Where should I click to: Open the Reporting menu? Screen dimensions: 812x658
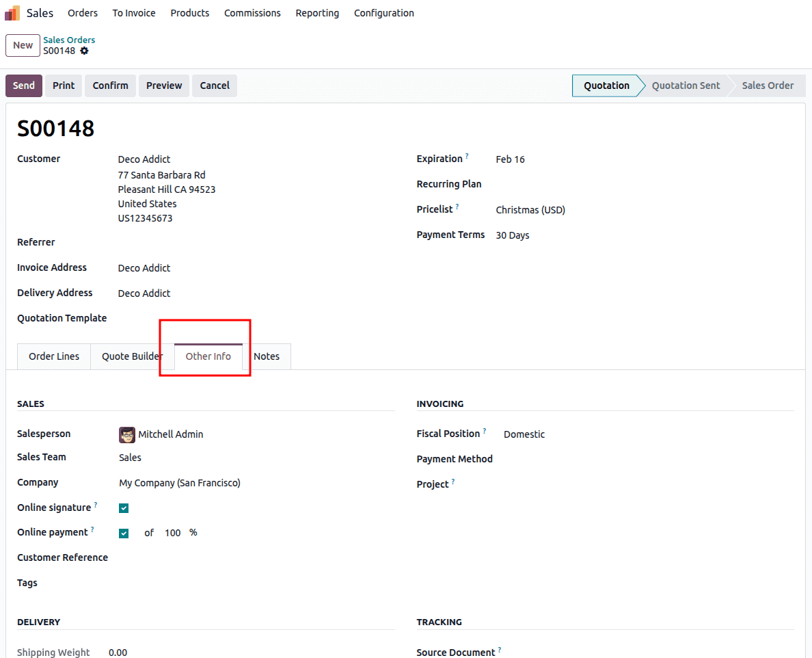[x=317, y=12]
